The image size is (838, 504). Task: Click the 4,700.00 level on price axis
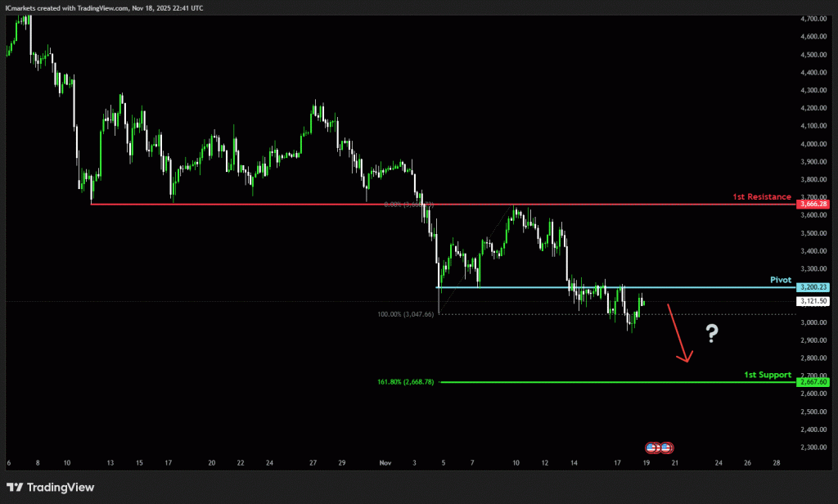(x=813, y=18)
